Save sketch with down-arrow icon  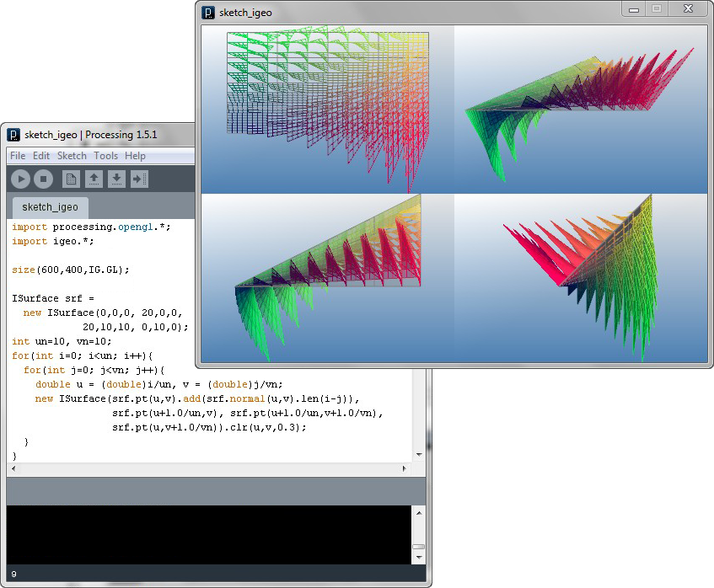pyautogui.click(x=116, y=179)
